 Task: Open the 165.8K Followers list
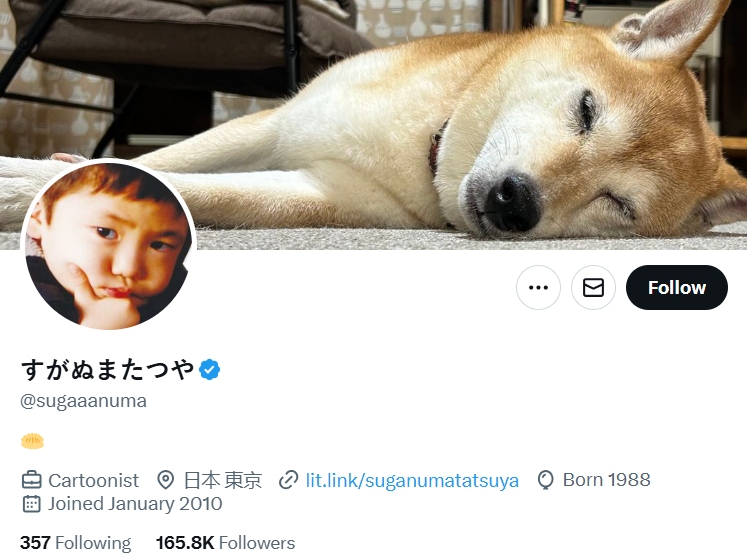pos(225,543)
